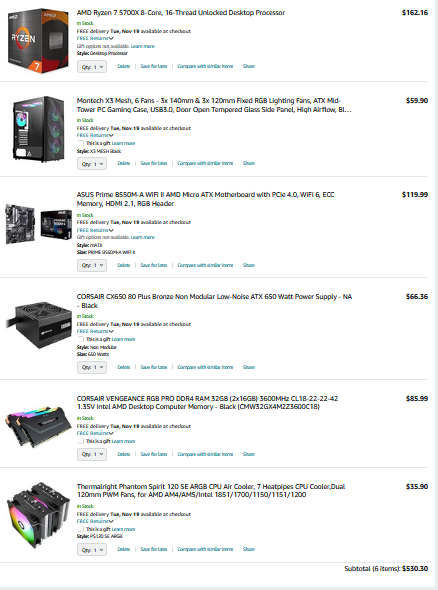
Task: Tick the gift checkbox for the Thermalright cooler
Action: point(81,529)
